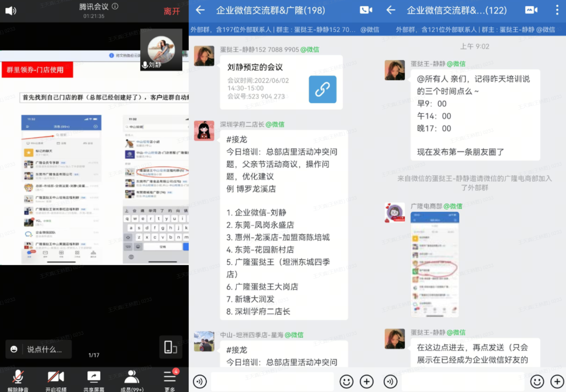Tap the 外部群 info bar in (198) chat

pyautogui.click(x=285, y=30)
